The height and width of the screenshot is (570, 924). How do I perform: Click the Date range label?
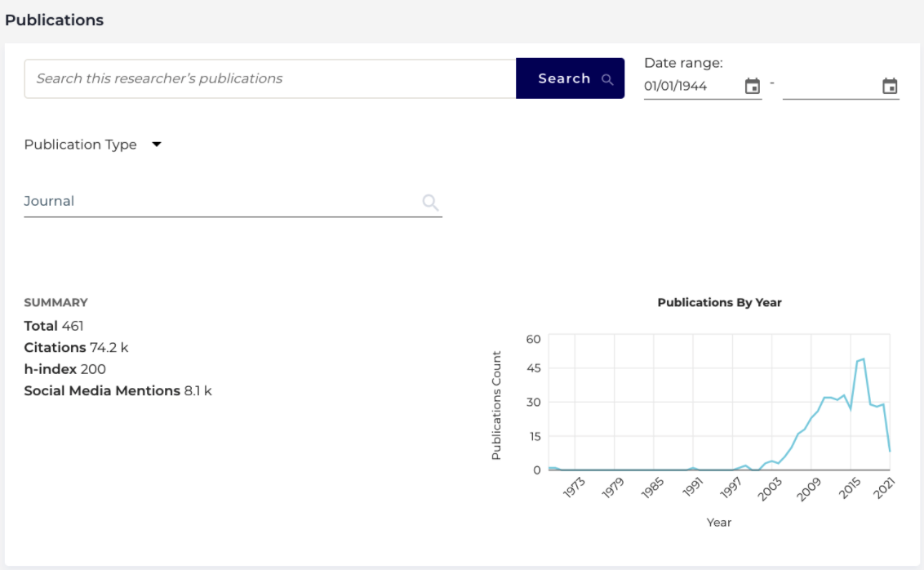683,63
